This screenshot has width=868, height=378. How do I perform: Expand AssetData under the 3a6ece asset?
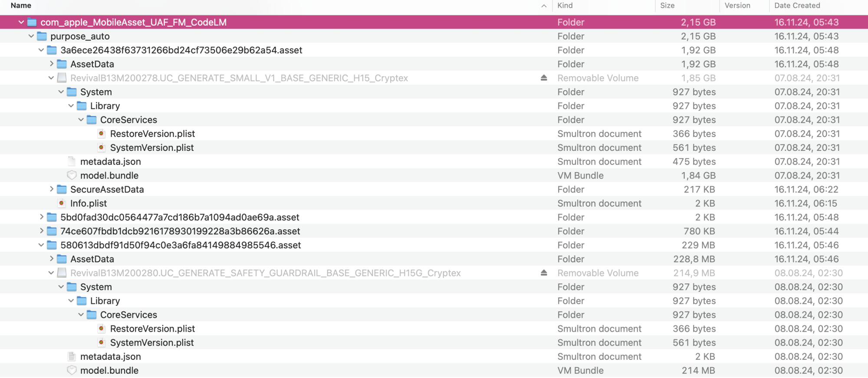tap(51, 64)
